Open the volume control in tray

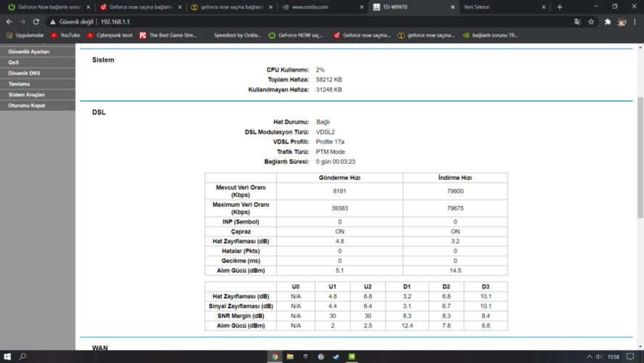point(599,356)
